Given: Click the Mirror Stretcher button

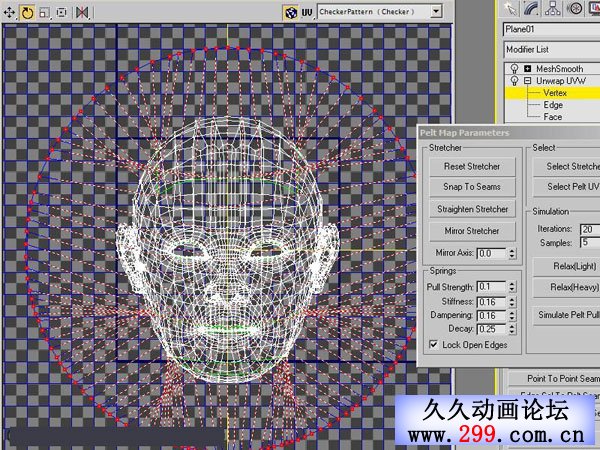Looking at the screenshot, I should tap(472, 231).
